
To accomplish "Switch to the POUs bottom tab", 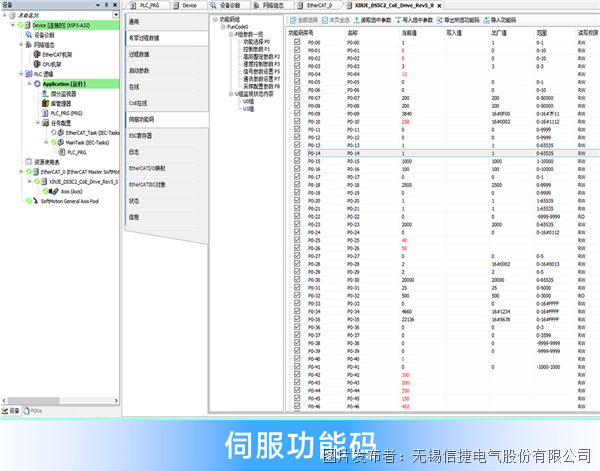I will click(x=33, y=411).
